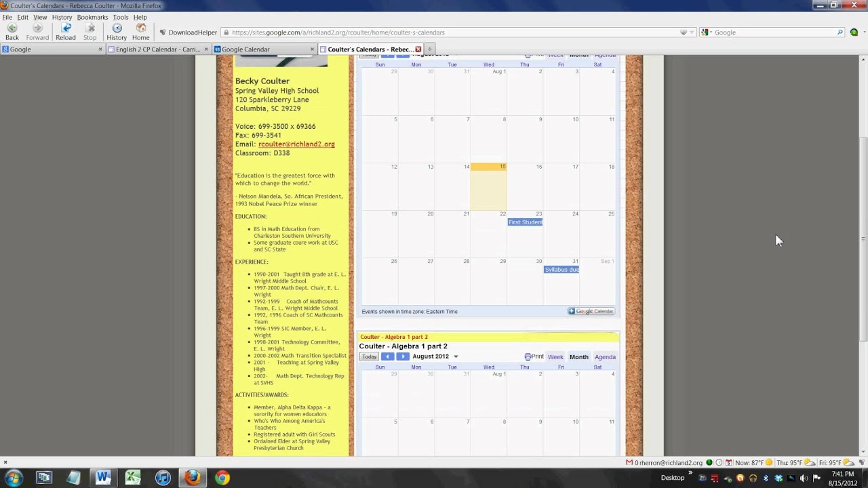868x488 pixels.
Task: Switch Algebra calendar to Agenda view
Action: click(x=605, y=357)
